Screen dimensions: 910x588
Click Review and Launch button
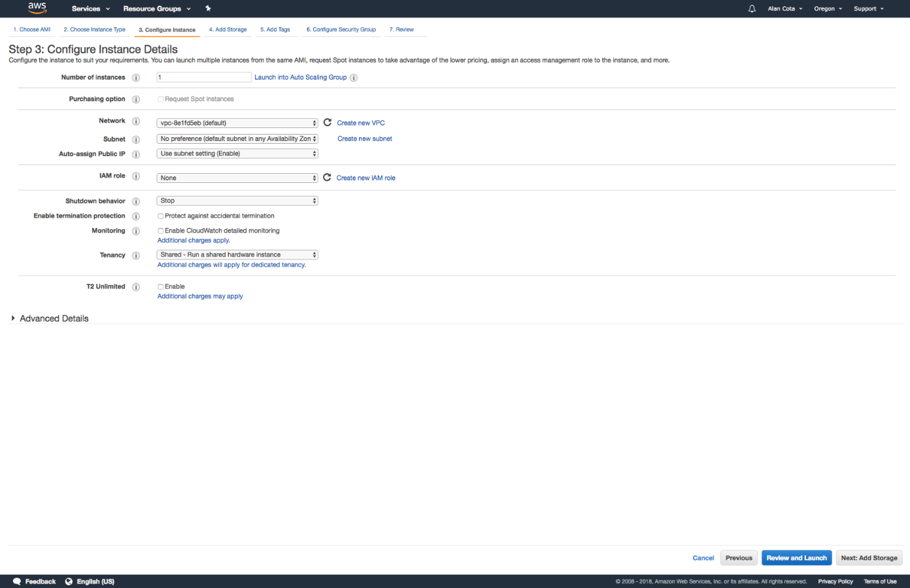tap(796, 558)
